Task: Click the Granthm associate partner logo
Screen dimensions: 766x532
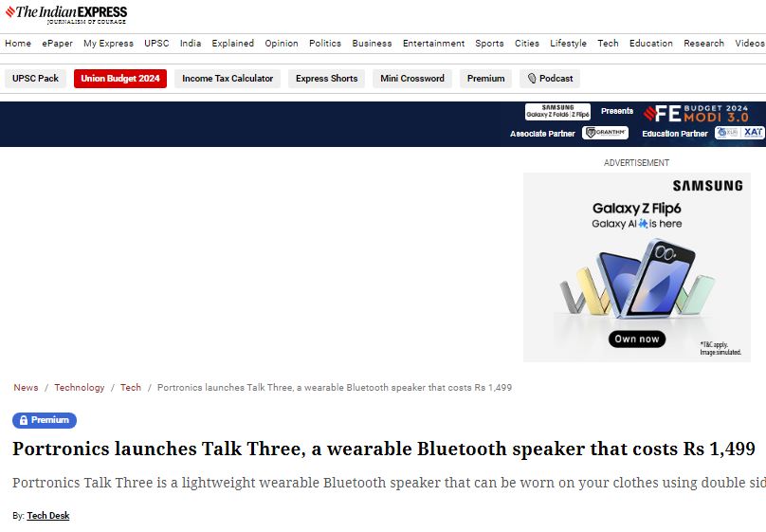Action: (x=605, y=133)
